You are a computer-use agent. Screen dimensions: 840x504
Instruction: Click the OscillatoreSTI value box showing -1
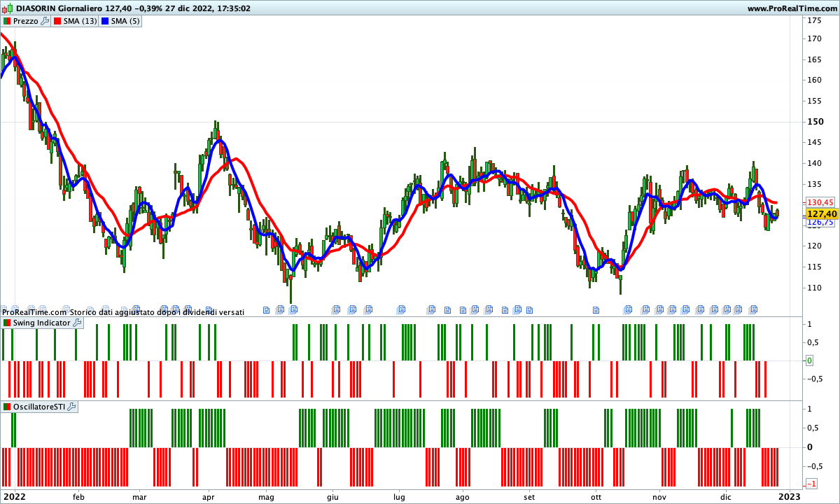click(x=812, y=484)
